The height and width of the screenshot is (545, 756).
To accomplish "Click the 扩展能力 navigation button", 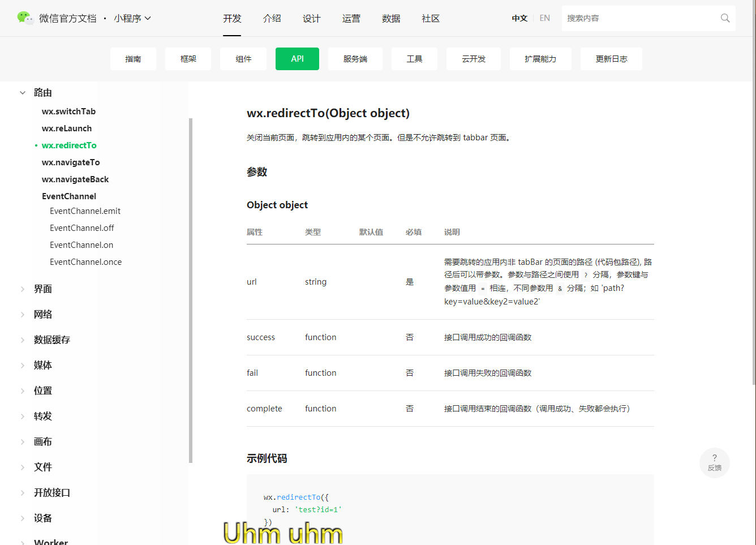I will click(x=540, y=58).
